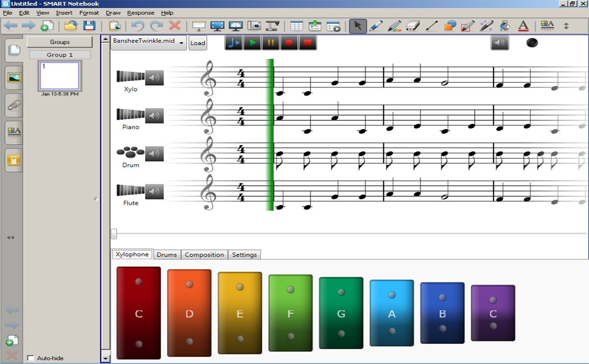Image resolution: width=589 pixels, height=364 pixels.
Task: Select the Pens tool
Action: click(376, 26)
